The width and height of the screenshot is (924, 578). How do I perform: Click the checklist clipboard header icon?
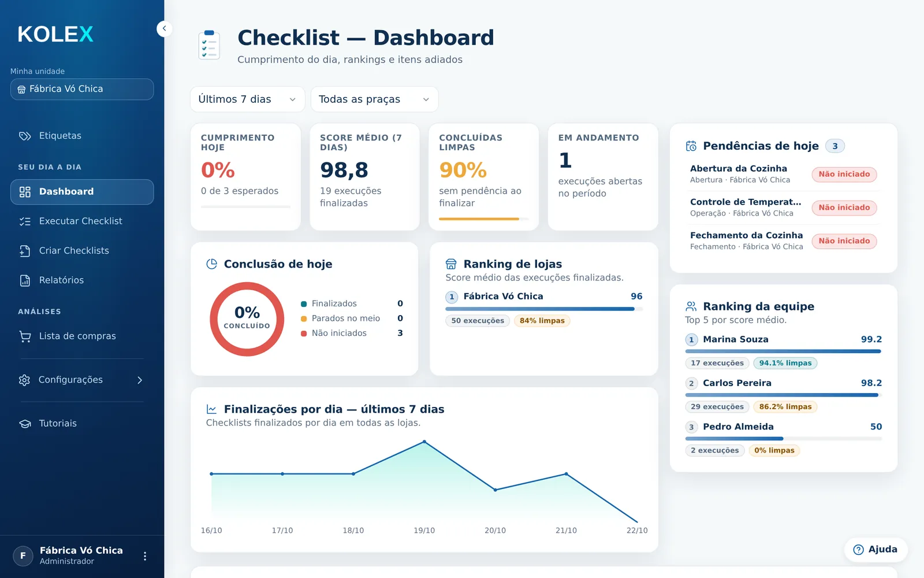click(x=209, y=45)
